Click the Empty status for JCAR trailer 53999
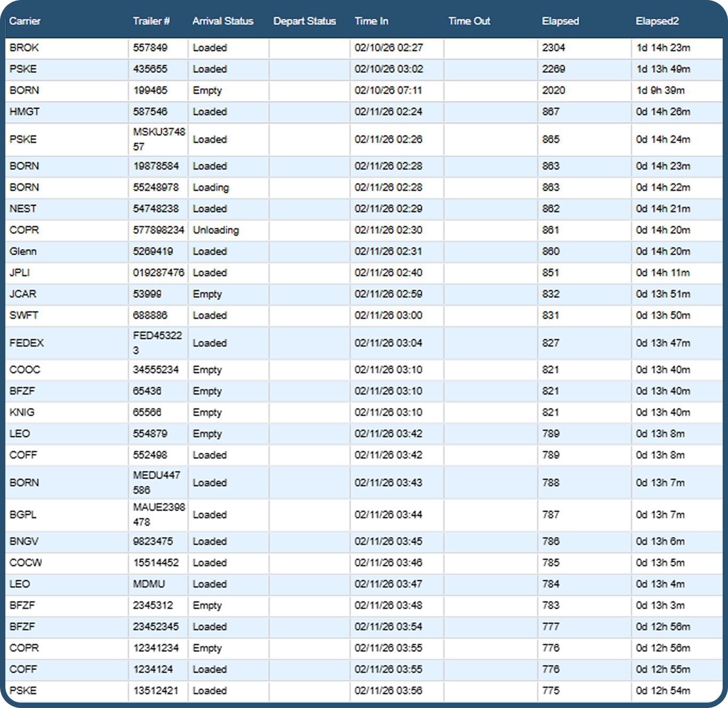Image resolution: width=728 pixels, height=708 pixels. [x=208, y=294]
